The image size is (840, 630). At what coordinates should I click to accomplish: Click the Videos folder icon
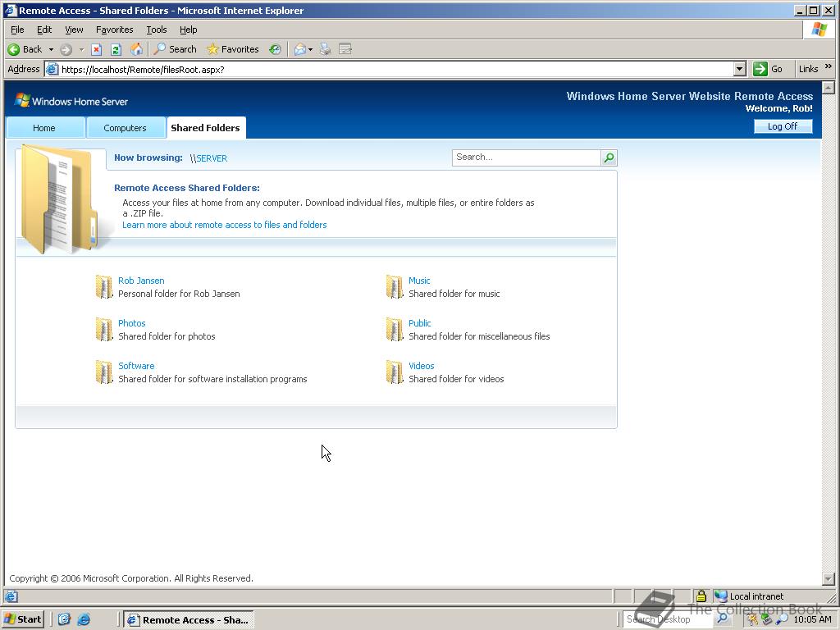395,372
